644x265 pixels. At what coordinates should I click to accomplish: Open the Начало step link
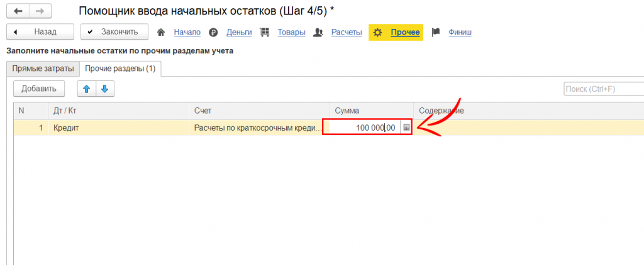coord(187,32)
